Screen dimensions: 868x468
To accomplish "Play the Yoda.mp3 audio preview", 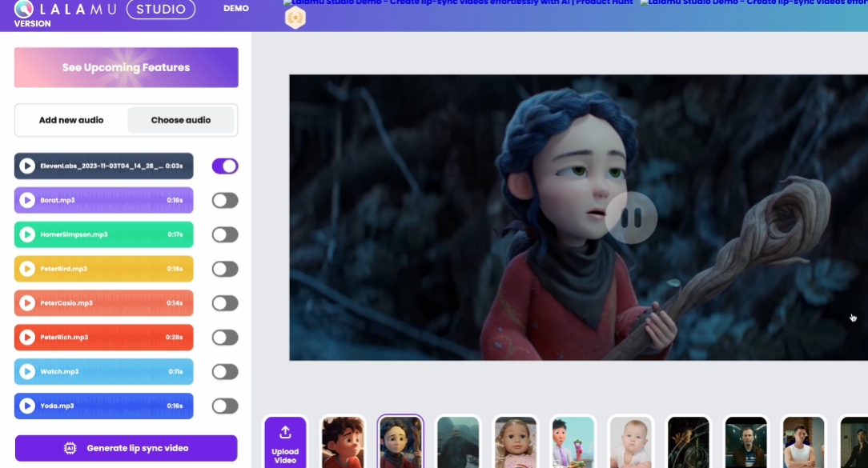I will 26,406.
